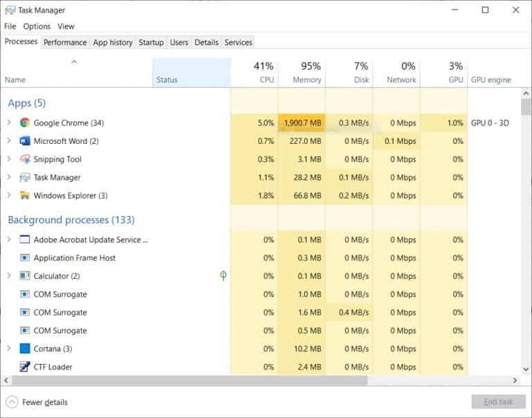This screenshot has height=418, width=532.
Task: Open the View menu
Action: point(66,26)
